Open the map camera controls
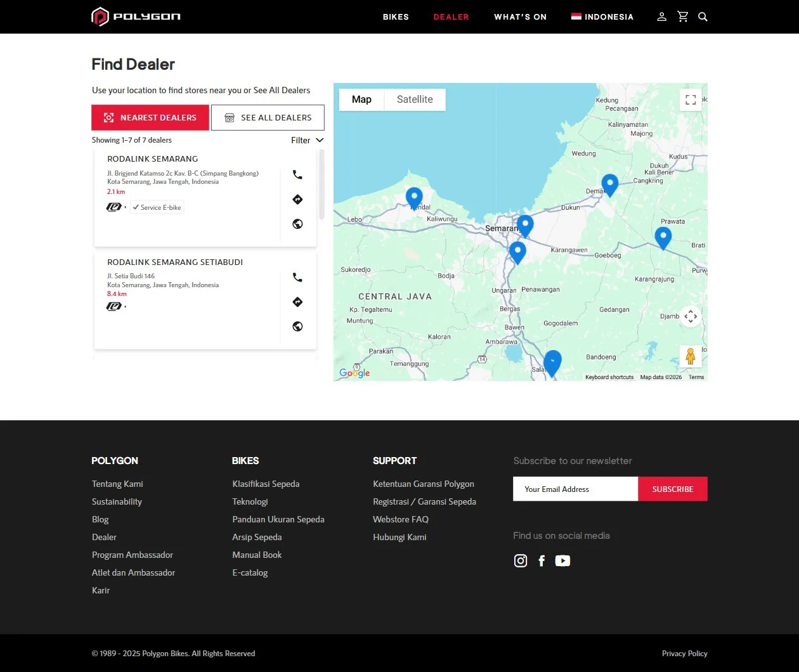This screenshot has width=799, height=672. (691, 316)
